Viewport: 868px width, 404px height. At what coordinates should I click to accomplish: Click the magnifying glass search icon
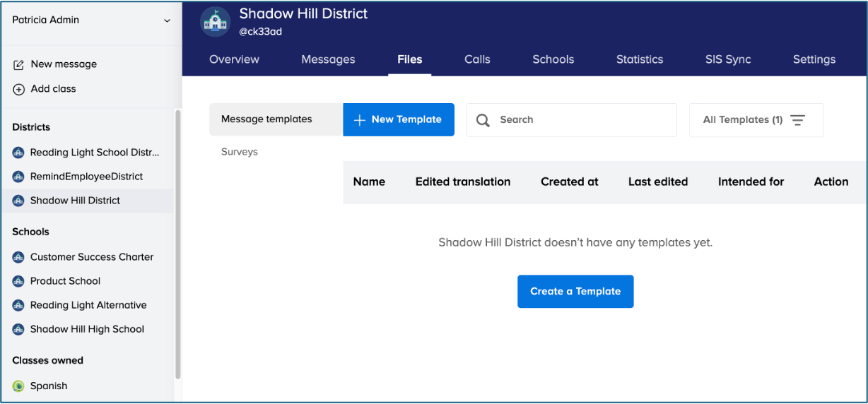pyautogui.click(x=483, y=120)
